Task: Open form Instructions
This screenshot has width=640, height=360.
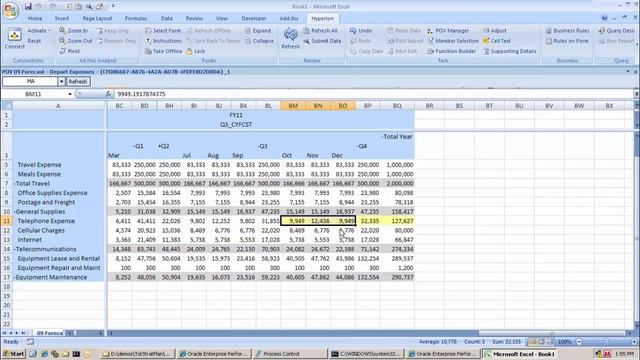Action: [x=163, y=41]
